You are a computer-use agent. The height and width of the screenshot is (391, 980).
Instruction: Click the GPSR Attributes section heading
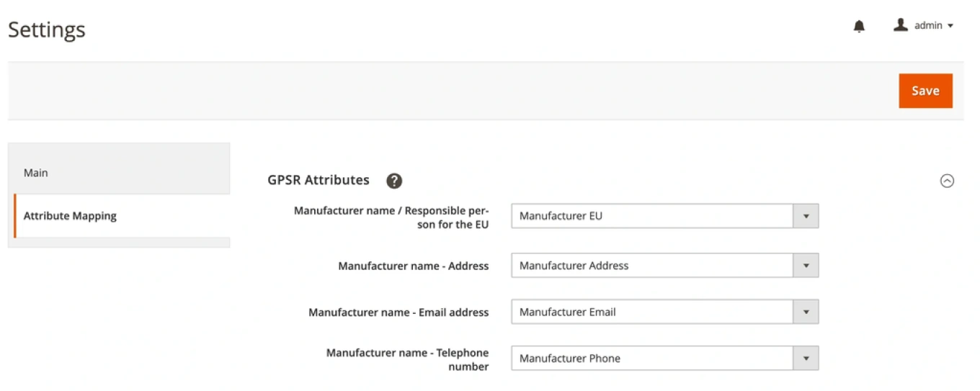pos(318,180)
